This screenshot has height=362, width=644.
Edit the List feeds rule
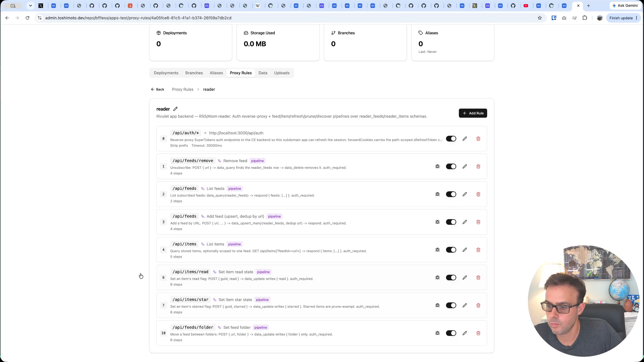465,194
